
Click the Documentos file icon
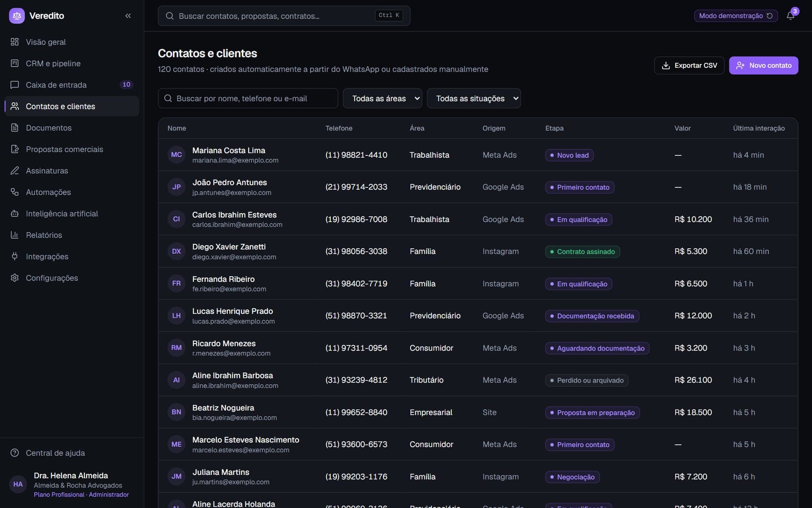click(15, 128)
